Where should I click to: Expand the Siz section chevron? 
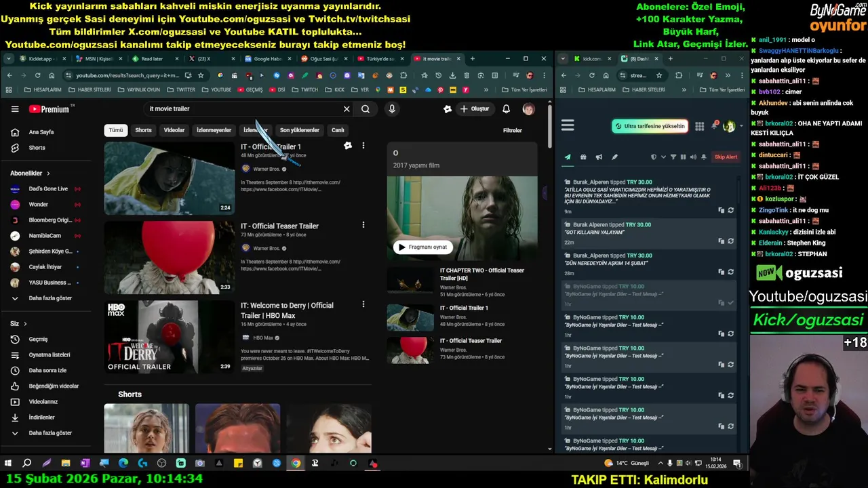click(x=25, y=324)
